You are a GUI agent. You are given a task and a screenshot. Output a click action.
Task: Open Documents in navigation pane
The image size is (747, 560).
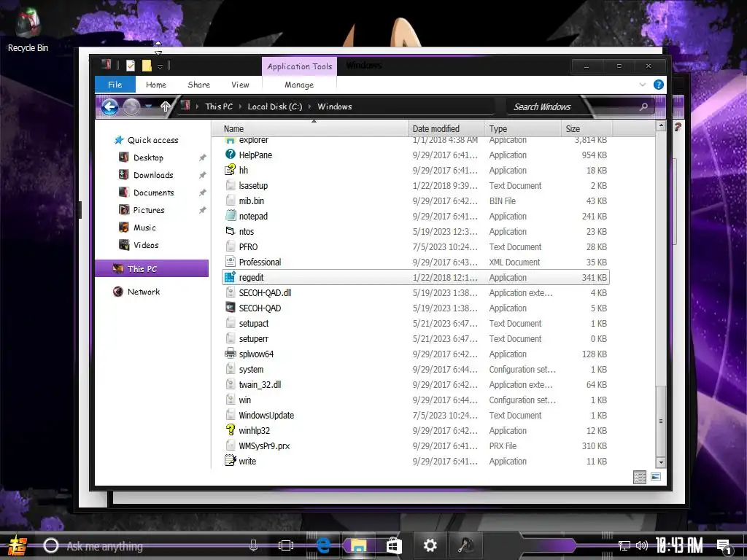pos(146,192)
